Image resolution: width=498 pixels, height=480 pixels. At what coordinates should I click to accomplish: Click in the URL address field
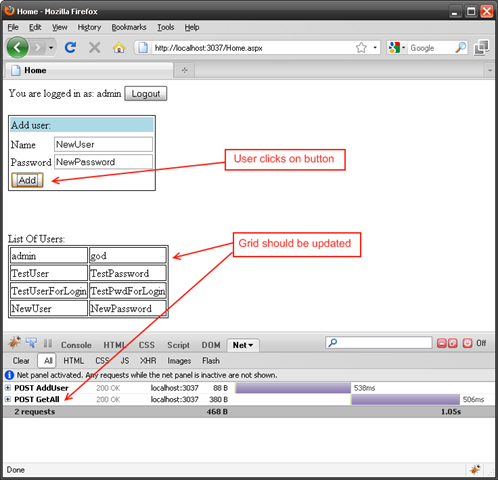click(x=252, y=48)
